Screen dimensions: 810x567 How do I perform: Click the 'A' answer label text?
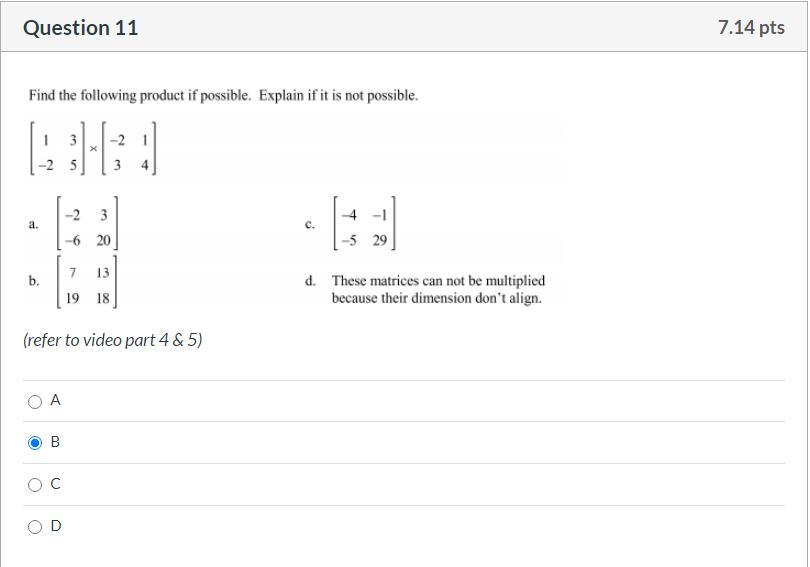click(56, 400)
